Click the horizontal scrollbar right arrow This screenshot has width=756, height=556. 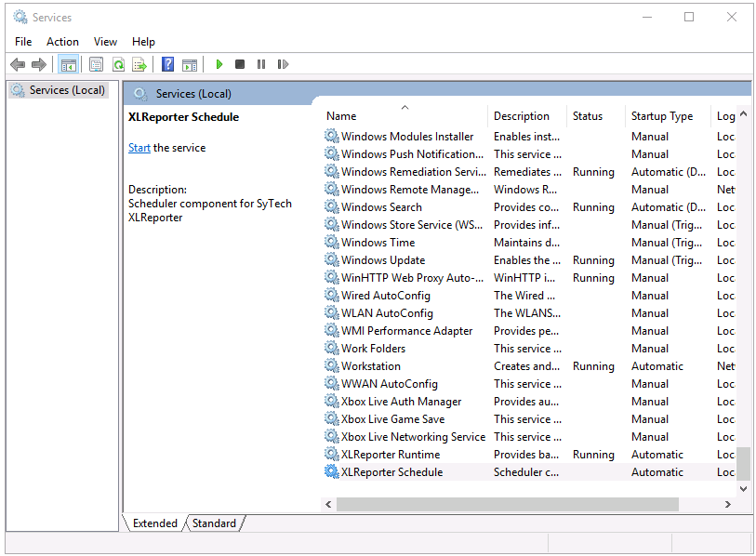[x=727, y=505]
